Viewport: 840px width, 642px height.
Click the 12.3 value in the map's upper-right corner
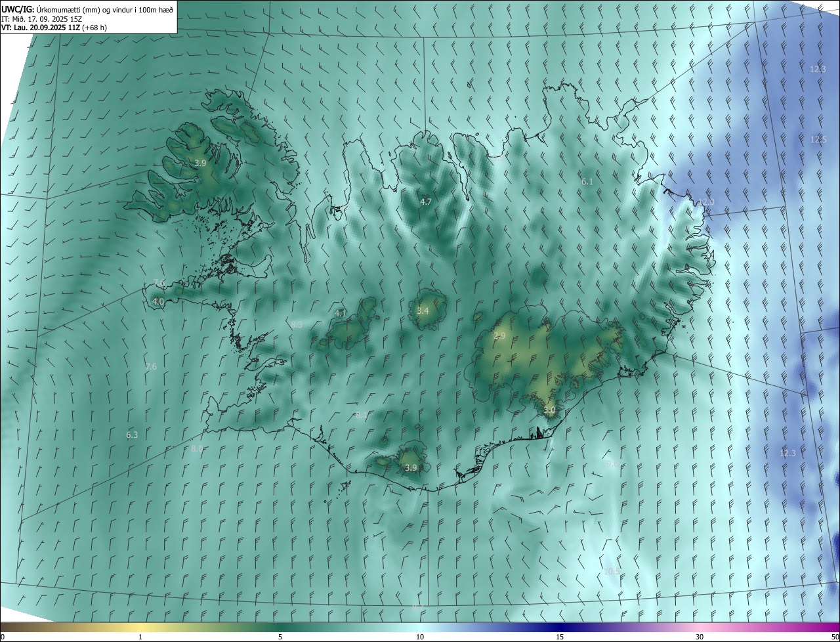(x=818, y=69)
